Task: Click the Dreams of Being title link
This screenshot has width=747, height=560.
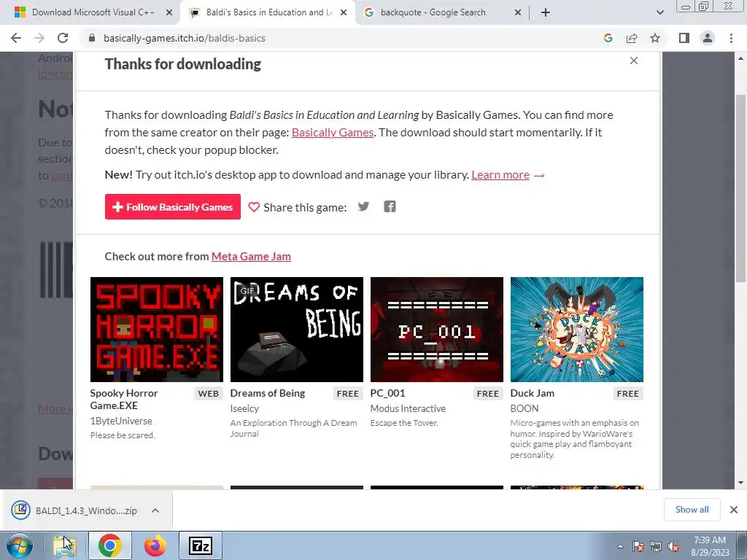Action: click(268, 393)
